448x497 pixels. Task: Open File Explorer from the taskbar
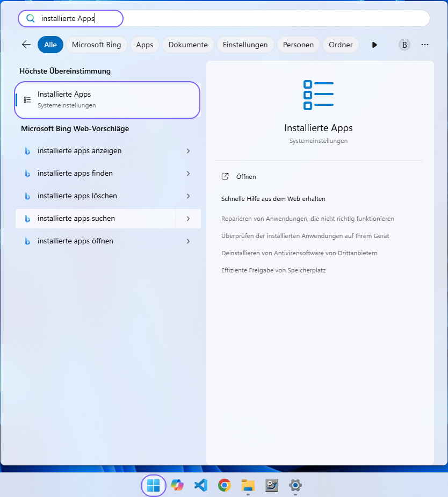click(248, 485)
